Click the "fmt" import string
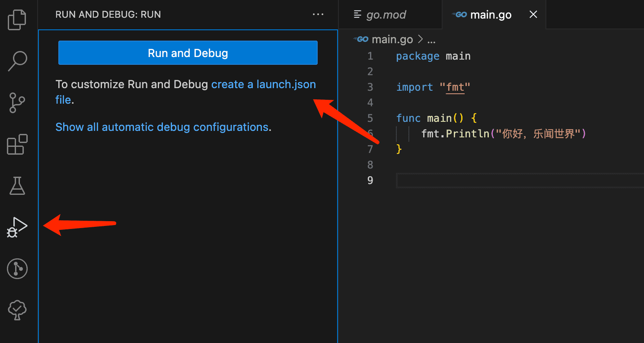 (x=455, y=87)
